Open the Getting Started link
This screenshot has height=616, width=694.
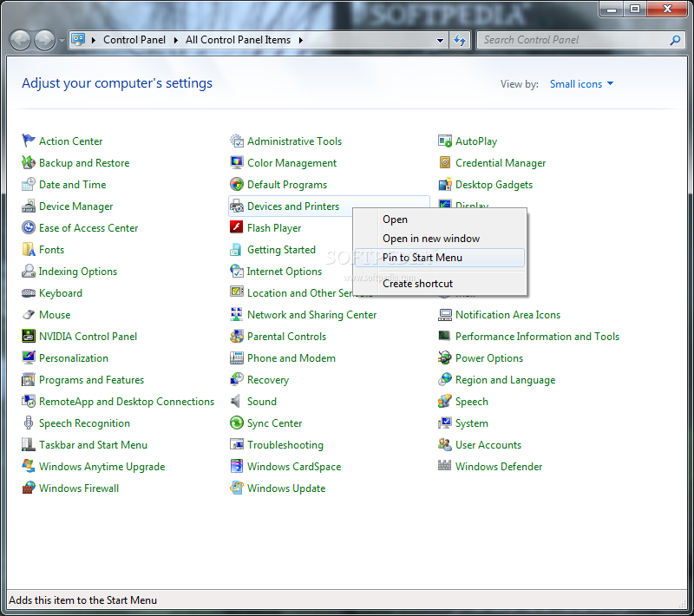(x=281, y=250)
